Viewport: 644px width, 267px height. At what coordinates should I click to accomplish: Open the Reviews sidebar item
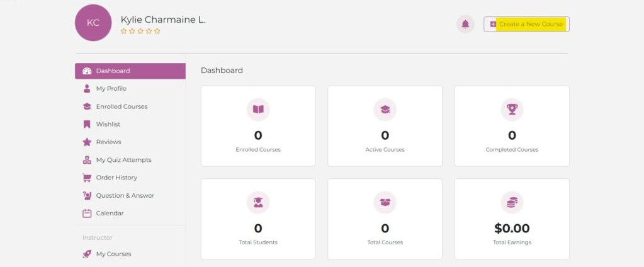click(x=108, y=142)
